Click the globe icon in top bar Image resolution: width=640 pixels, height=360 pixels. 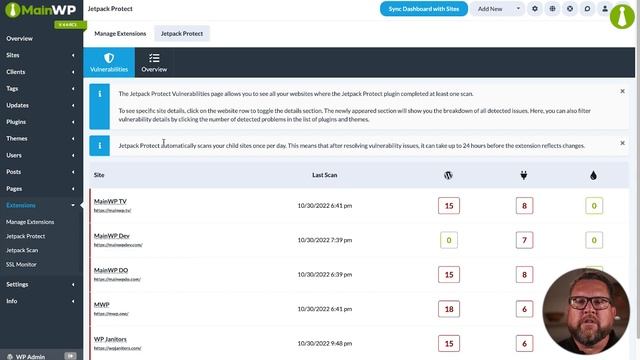[552, 9]
